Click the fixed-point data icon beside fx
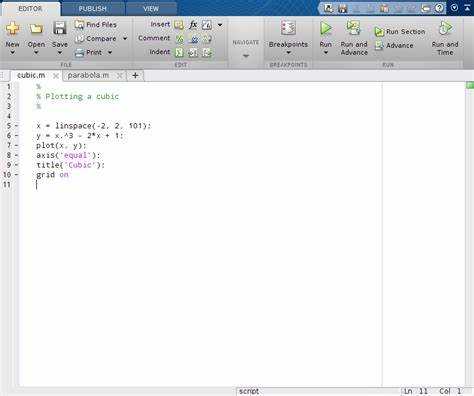Viewport: 474px width, 396px height. [x=207, y=25]
